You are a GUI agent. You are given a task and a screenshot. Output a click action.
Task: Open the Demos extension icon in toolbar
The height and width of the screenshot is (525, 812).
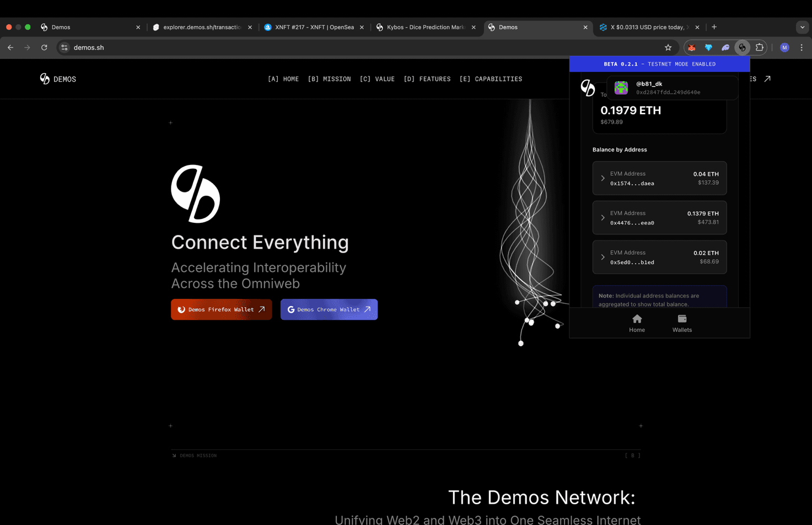(x=742, y=47)
